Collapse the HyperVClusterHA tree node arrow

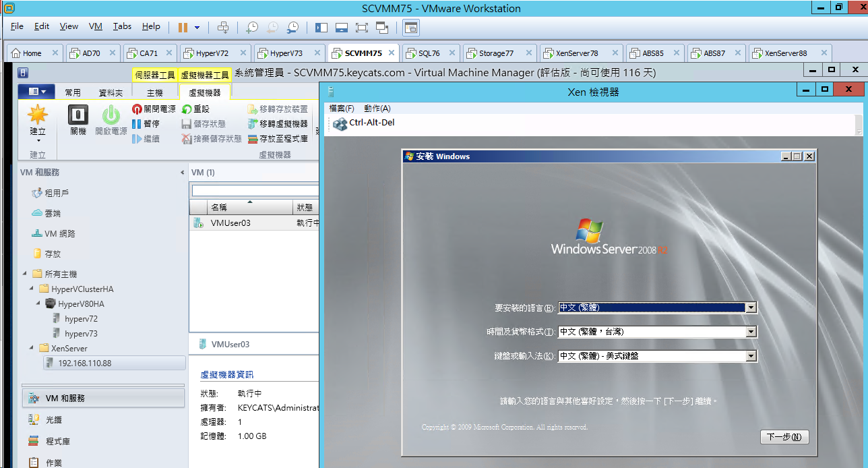pos(32,289)
